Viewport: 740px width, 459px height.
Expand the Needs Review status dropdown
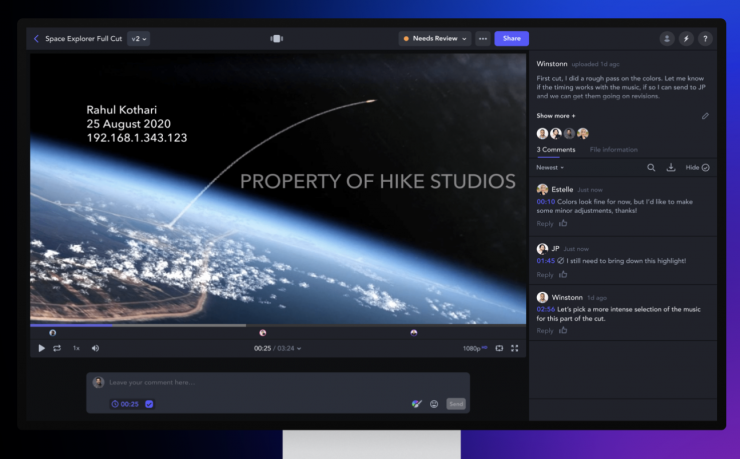click(435, 39)
